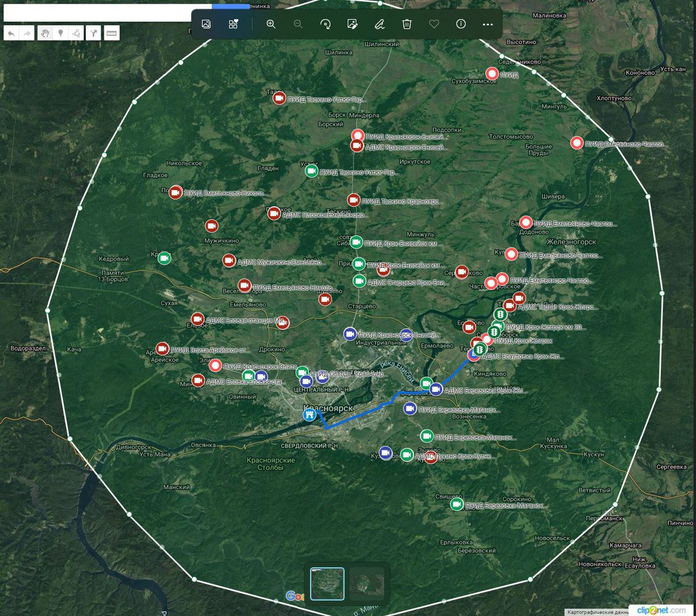Click the white map search field

[105, 14]
